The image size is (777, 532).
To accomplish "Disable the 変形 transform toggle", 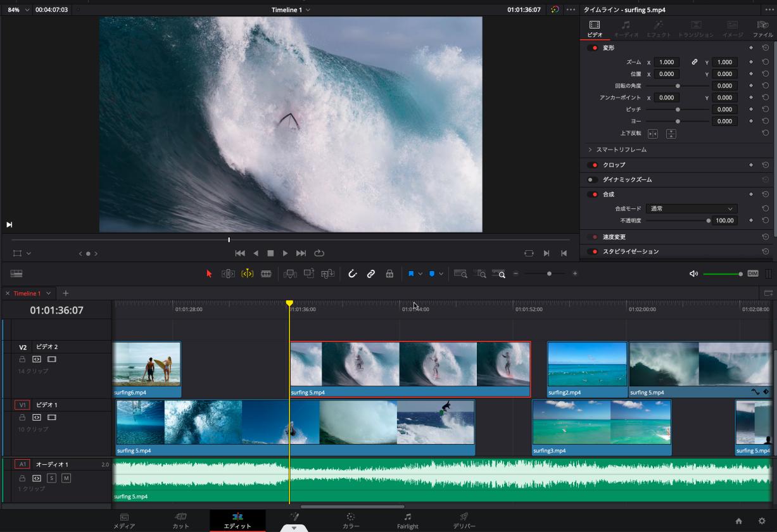I will [x=593, y=48].
